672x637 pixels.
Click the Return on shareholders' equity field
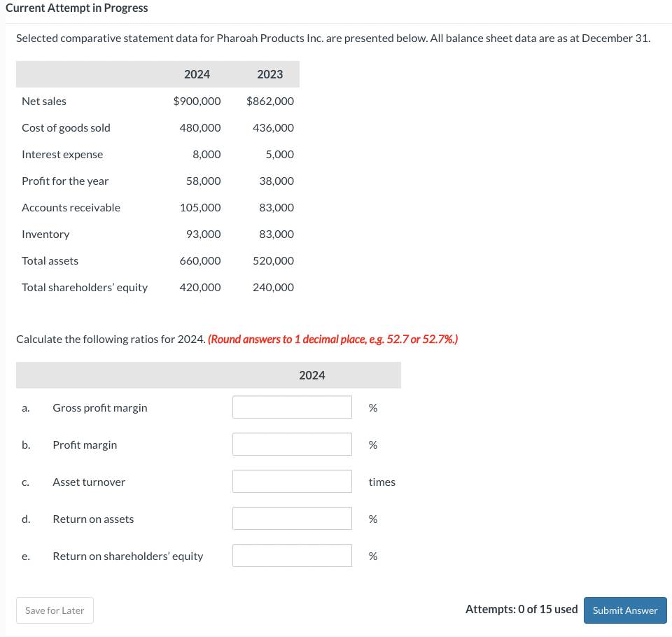[x=291, y=555]
